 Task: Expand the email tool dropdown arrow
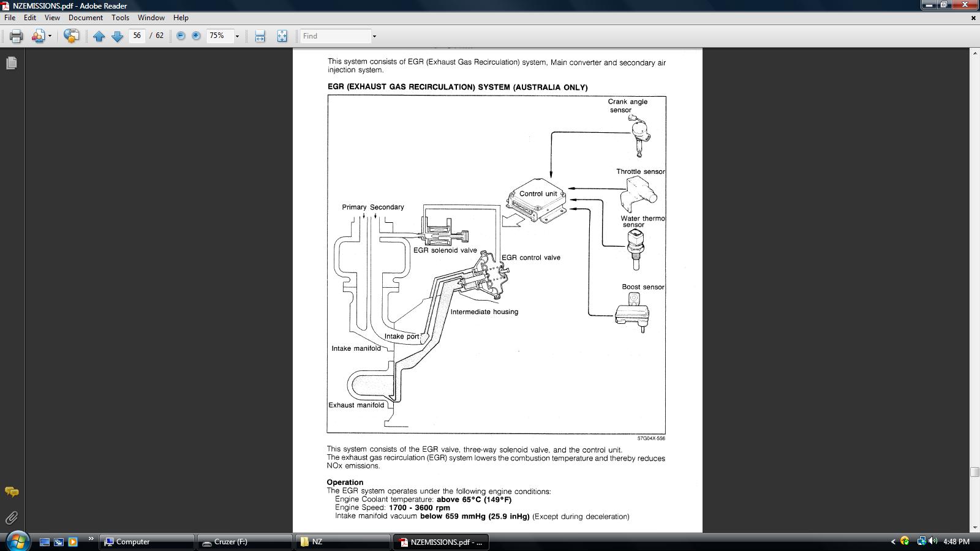[50, 36]
